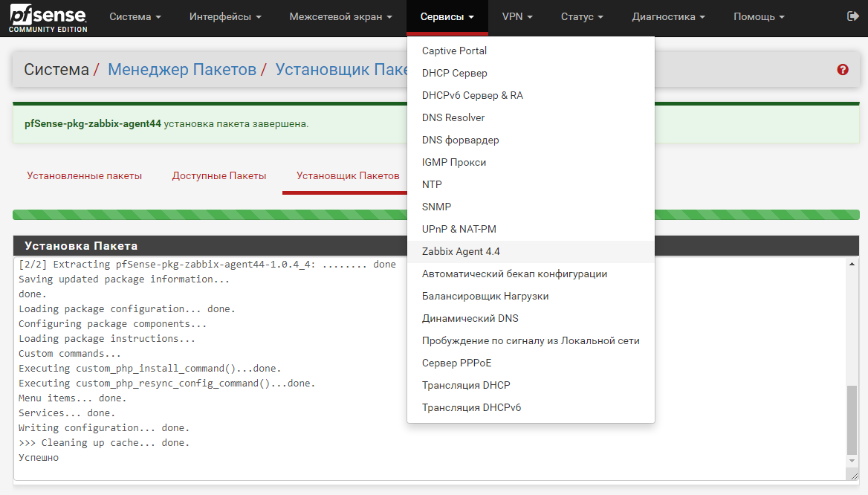Click the custom_php_install_command log line
This screenshot has height=495, width=868.
pos(149,368)
